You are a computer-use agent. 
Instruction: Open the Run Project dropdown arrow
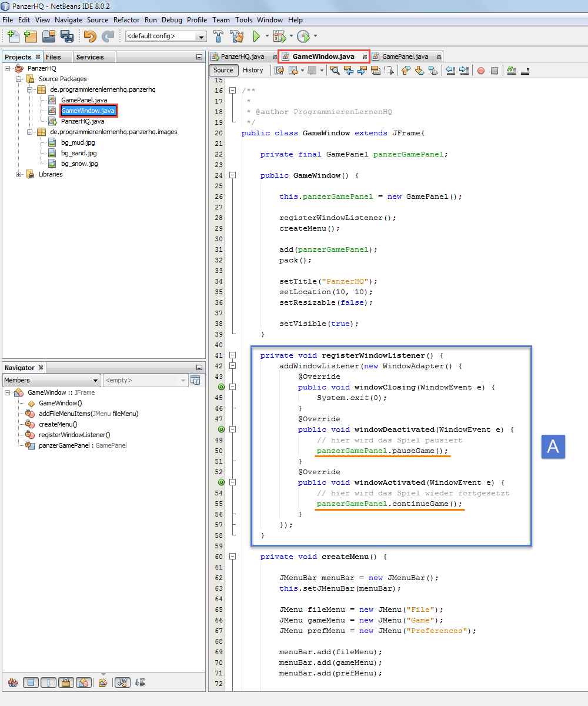267,36
